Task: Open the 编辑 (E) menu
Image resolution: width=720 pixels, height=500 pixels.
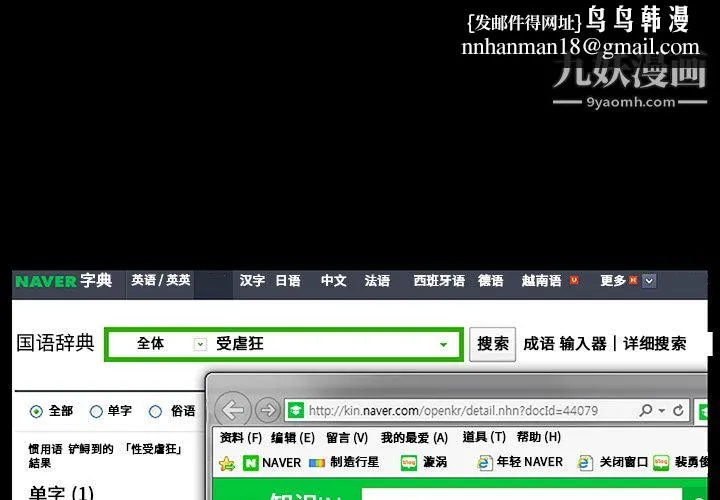Action: pos(293,438)
